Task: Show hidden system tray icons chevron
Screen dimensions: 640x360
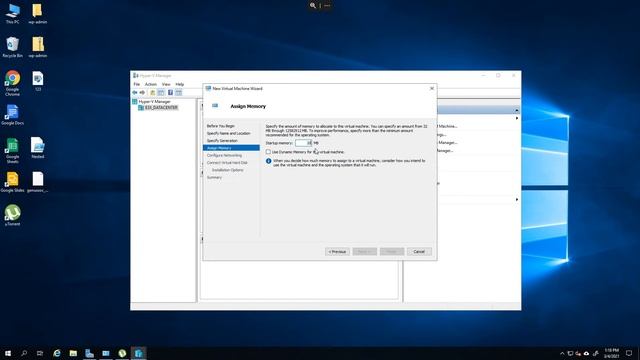Action: pos(562,353)
